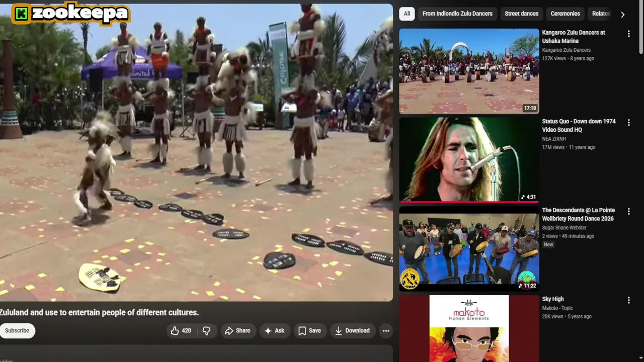Open menu for Kangaroo Zulu Dancers video
The width and height of the screenshot is (644, 362).
click(x=628, y=34)
